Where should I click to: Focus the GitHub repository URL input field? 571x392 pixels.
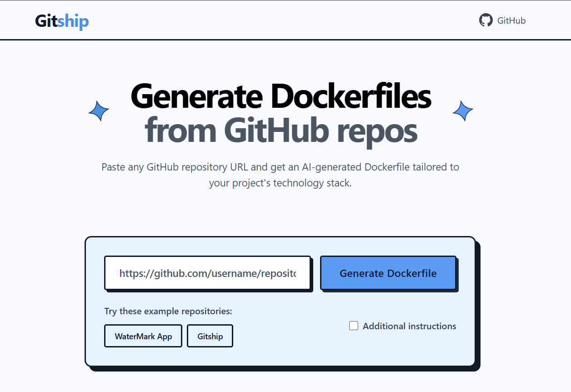coord(208,273)
